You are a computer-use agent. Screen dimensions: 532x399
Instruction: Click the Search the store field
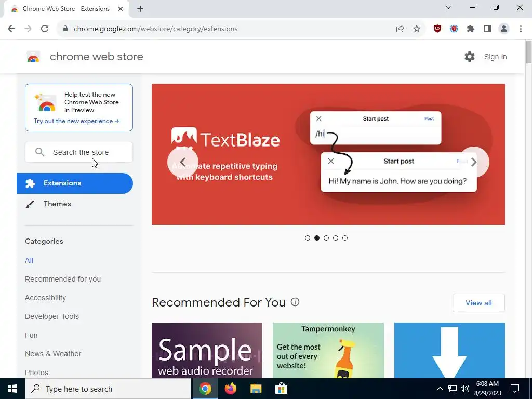[x=79, y=152]
